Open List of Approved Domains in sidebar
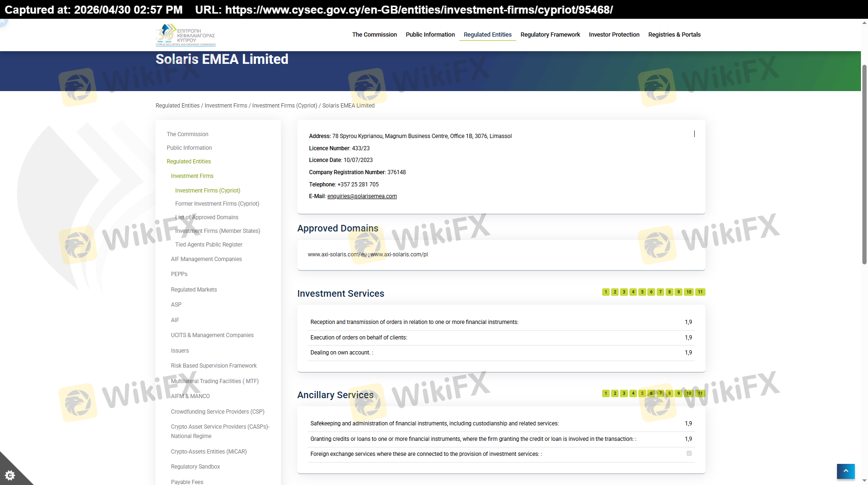This screenshot has height=485, width=868. (x=207, y=217)
